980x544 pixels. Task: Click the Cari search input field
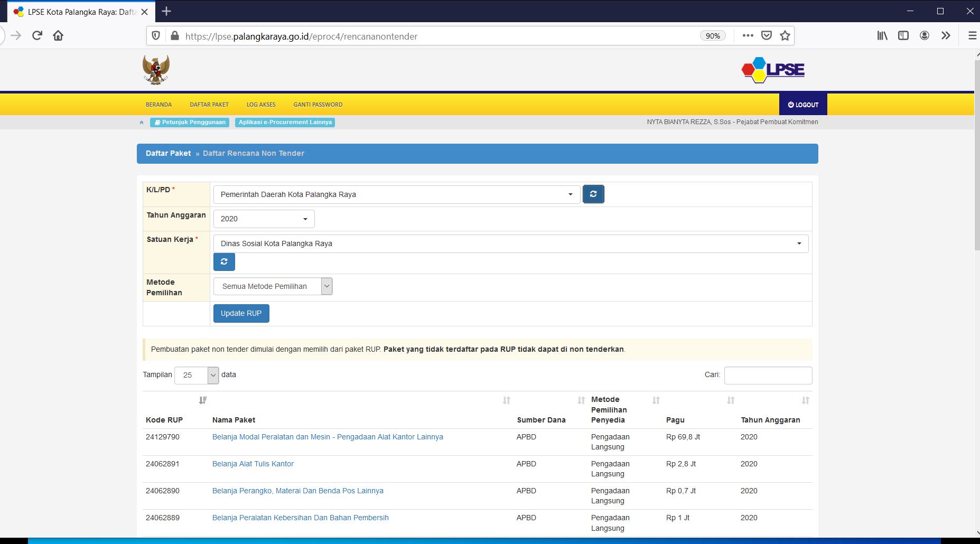[x=768, y=375]
